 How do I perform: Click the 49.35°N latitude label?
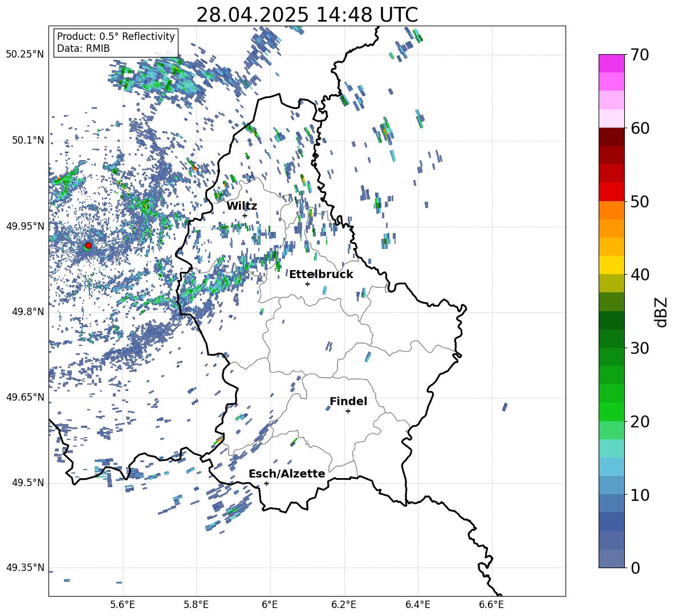(25, 568)
